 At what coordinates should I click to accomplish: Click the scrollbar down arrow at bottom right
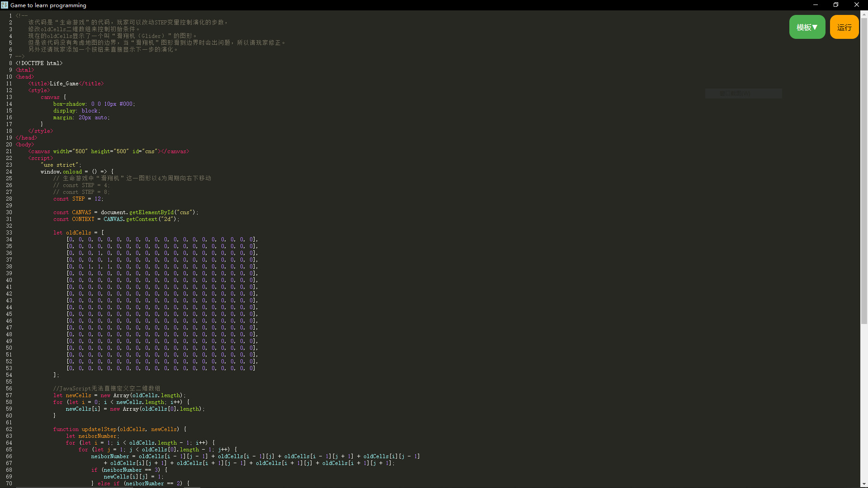(x=864, y=484)
